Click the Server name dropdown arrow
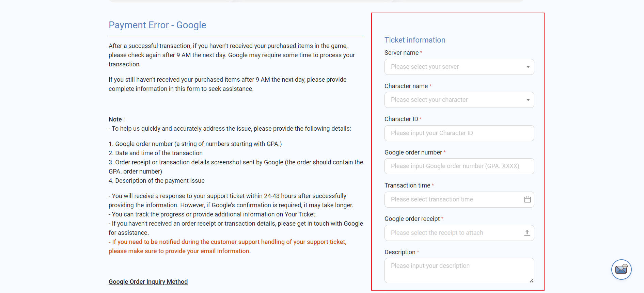This screenshot has height=293, width=644. (528, 67)
